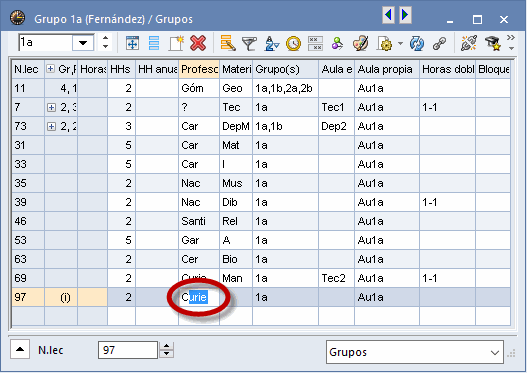The width and height of the screenshot is (527, 373).
Task: Click the sort A-Z icon
Action: coord(272,44)
